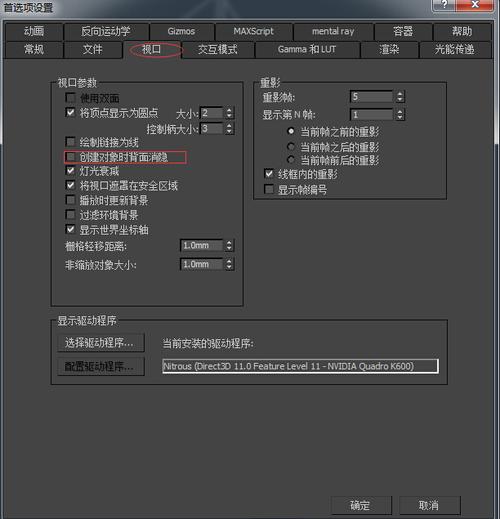Screen dimensions: 500x519
Task: Select the 视口 tab
Action: pos(152,50)
